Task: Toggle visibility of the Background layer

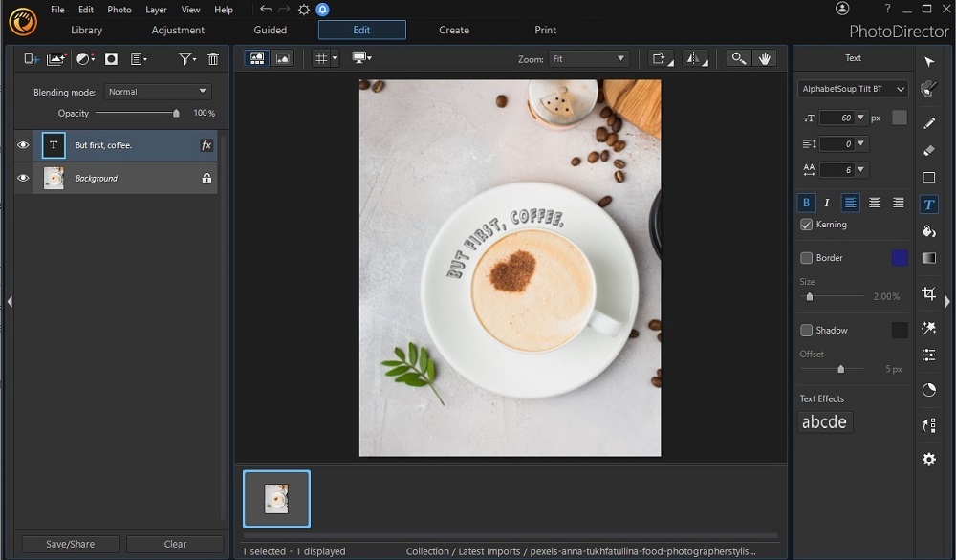Action: point(22,178)
